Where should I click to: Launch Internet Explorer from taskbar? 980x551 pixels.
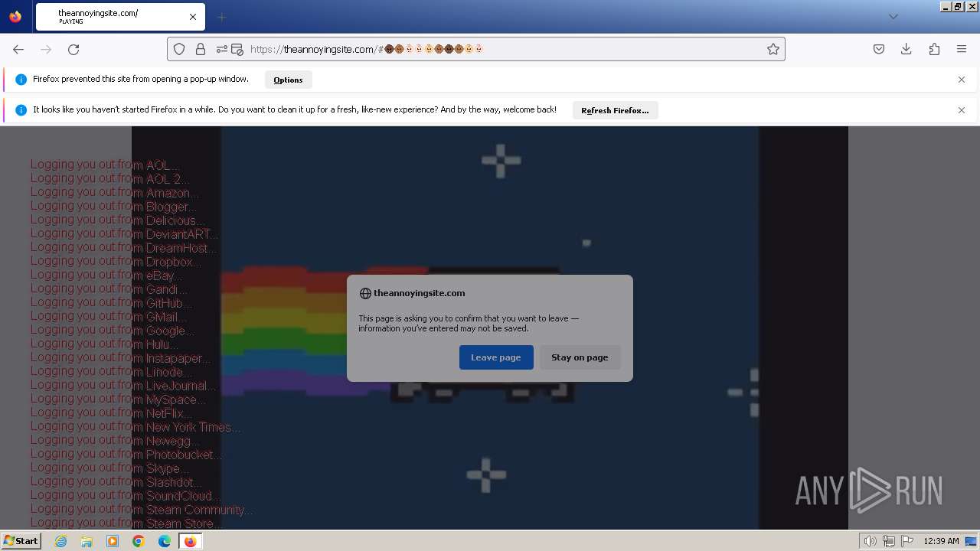tap(61, 541)
